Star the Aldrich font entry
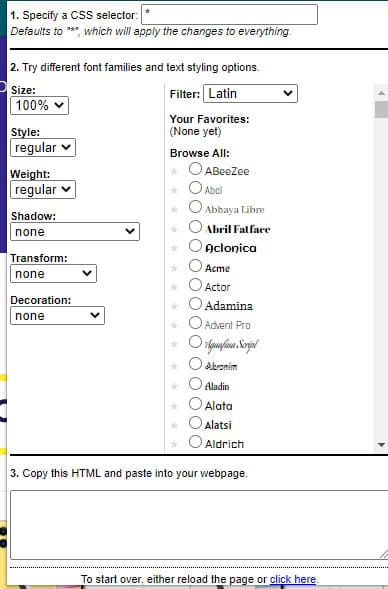This screenshot has width=388, height=589. click(x=174, y=444)
